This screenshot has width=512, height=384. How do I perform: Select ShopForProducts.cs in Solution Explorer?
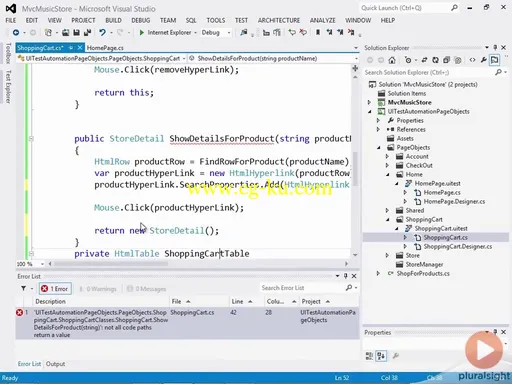[x=423, y=274]
